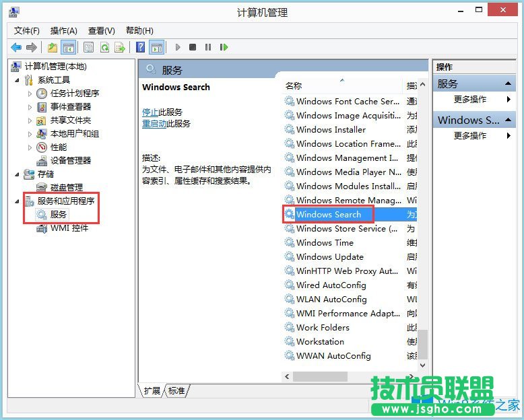The image size is (524, 420).
Task: Open the 查看(V) menu
Action: [102, 31]
